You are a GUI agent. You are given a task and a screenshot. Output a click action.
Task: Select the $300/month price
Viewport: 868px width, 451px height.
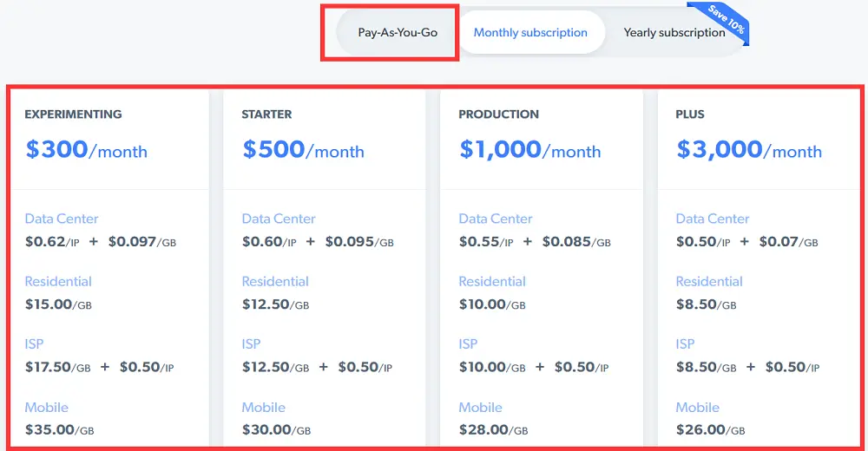(86, 149)
